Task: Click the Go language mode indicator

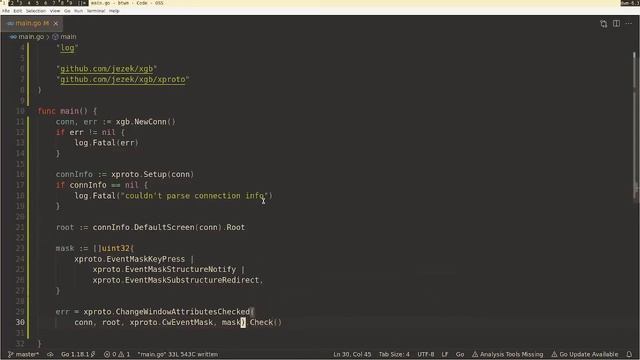Action: pos(460,354)
